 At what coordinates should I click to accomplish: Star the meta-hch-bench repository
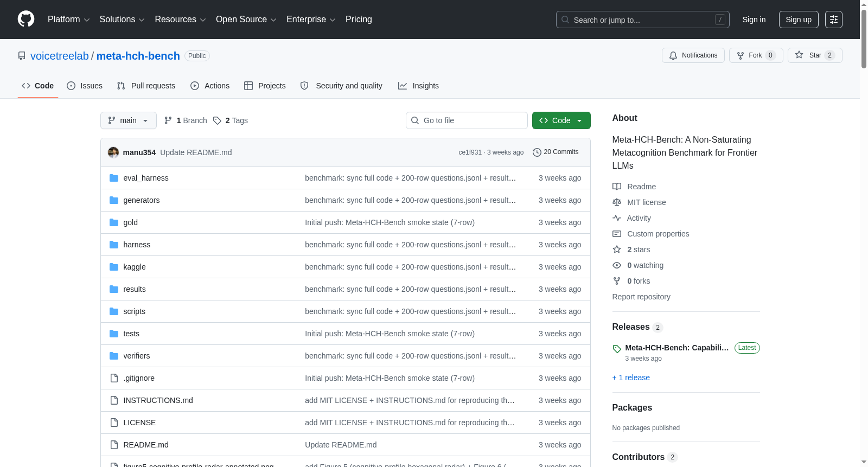point(815,55)
